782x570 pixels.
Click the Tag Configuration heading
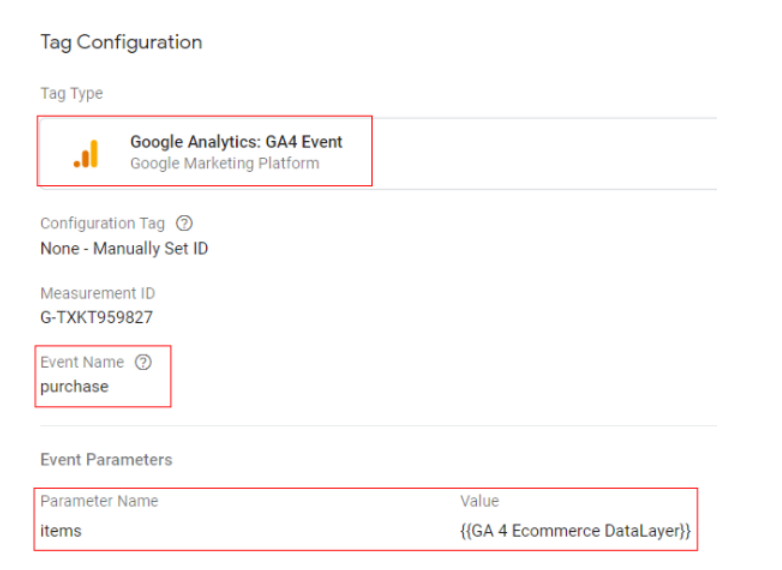[x=121, y=42]
